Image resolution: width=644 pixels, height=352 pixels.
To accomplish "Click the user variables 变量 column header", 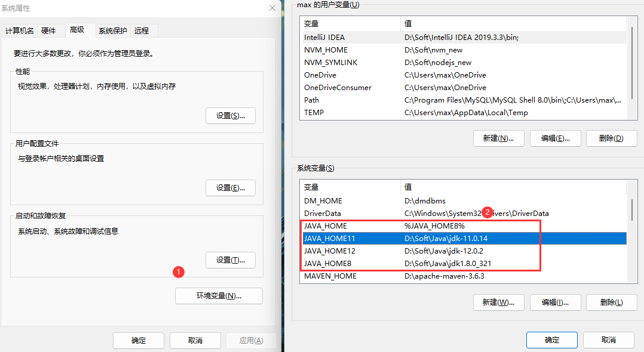I will [x=350, y=24].
